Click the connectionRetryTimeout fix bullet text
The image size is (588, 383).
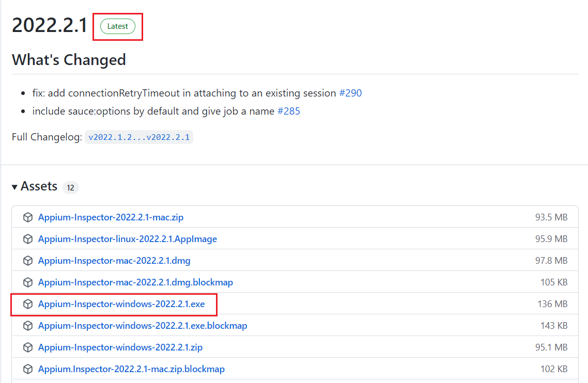tap(184, 93)
